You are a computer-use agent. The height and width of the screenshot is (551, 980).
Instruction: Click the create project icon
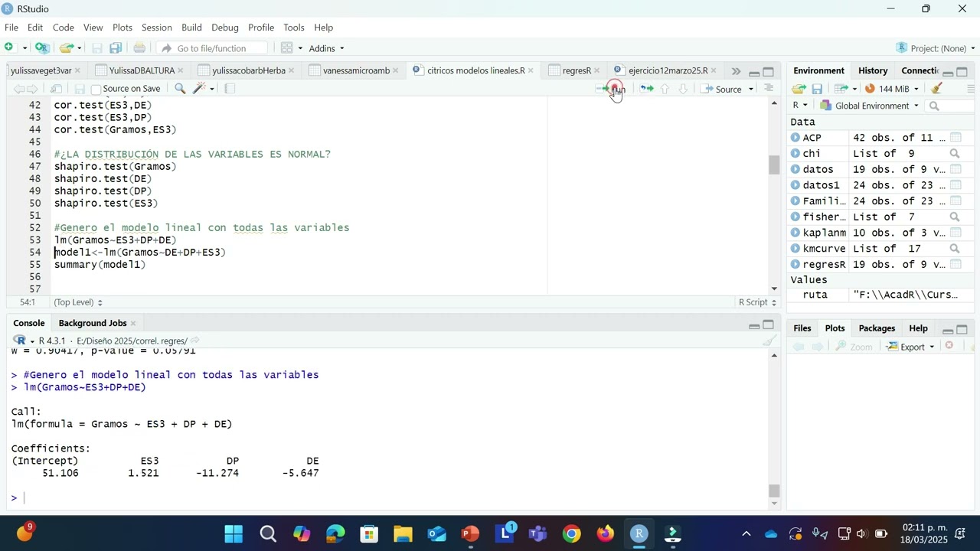click(x=42, y=47)
